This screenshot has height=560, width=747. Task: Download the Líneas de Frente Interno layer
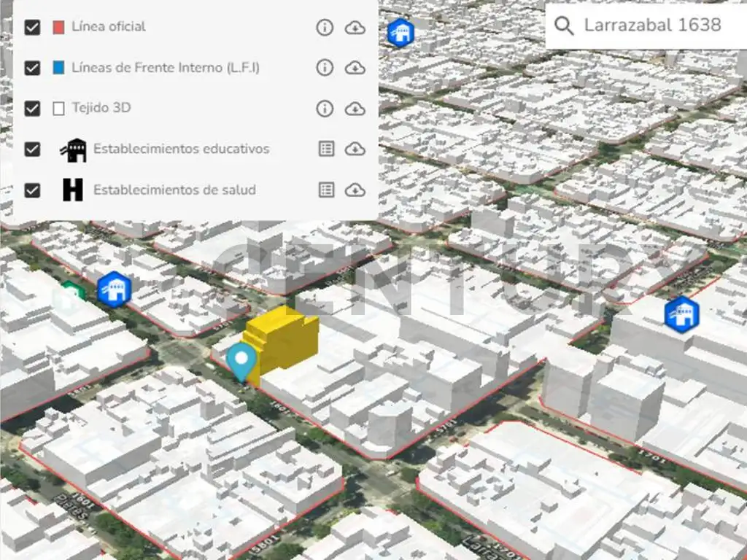point(355,68)
